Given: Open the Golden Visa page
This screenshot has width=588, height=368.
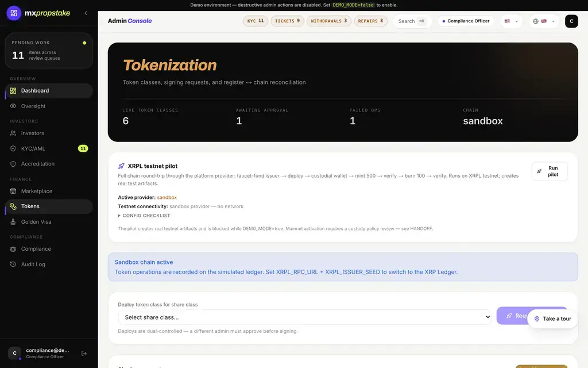Looking at the screenshot, I should (49, 222).
